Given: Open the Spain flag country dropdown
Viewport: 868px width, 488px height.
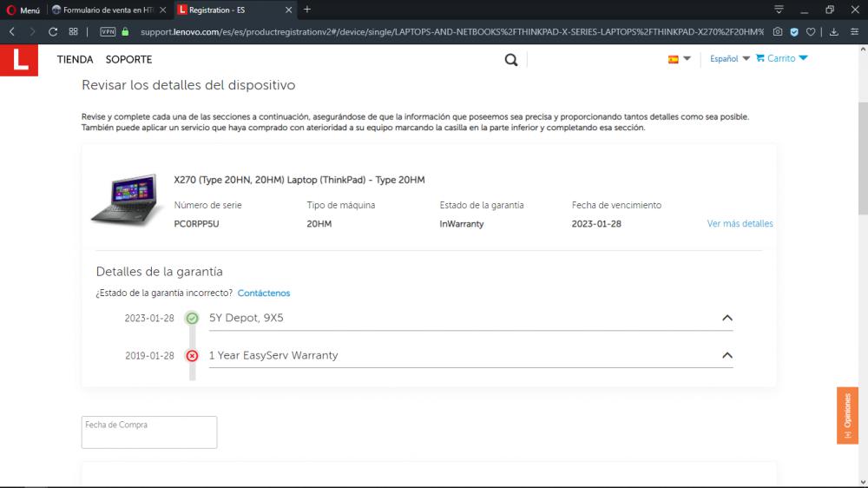Looking at the screenshot, I should click(x=680, y=59).
